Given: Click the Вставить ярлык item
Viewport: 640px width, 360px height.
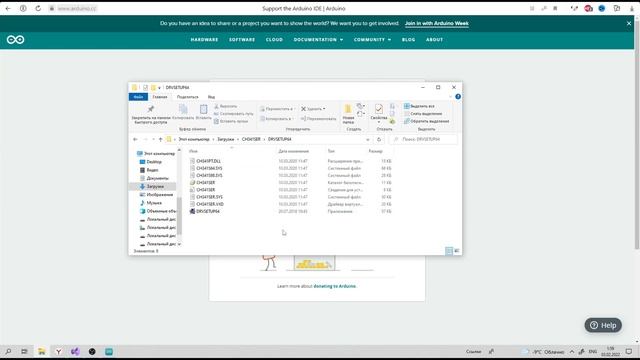Looking at the screenshot, I should [x=231, y=121].
